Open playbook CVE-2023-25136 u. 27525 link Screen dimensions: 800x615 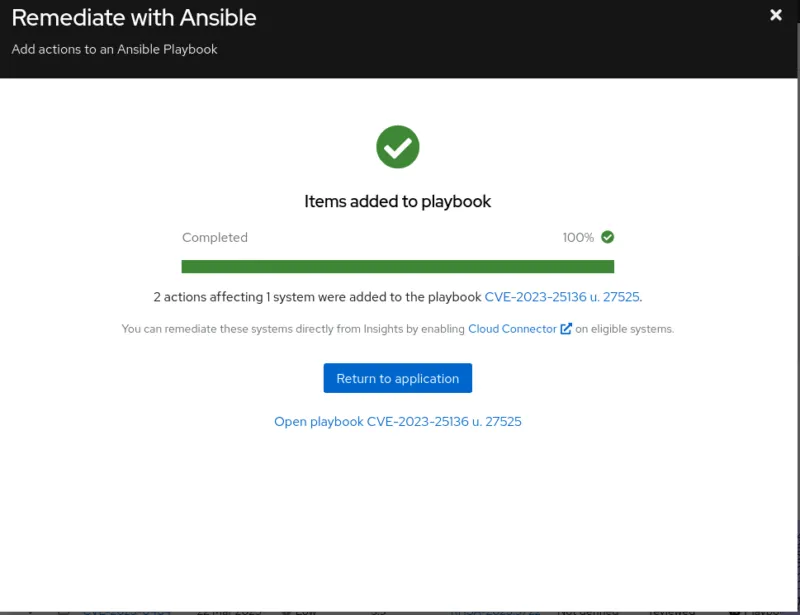coord(397,422)
